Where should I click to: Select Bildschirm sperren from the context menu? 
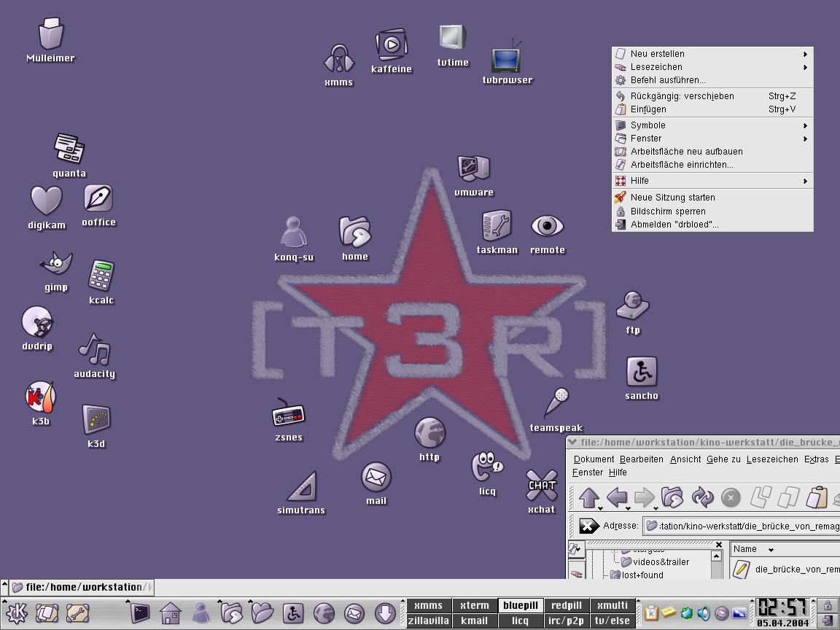coord(668,211)
